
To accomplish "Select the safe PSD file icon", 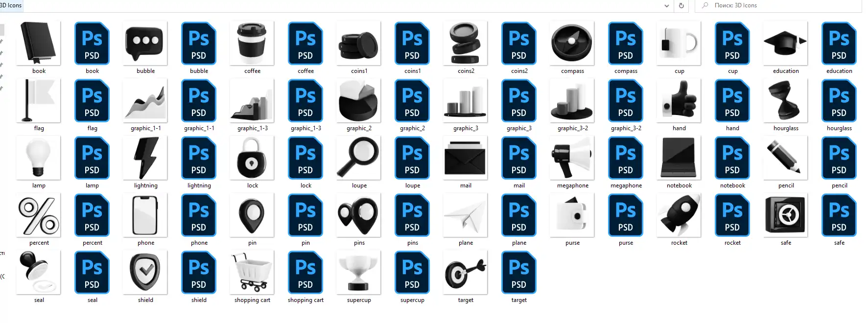I will point(839,215).
